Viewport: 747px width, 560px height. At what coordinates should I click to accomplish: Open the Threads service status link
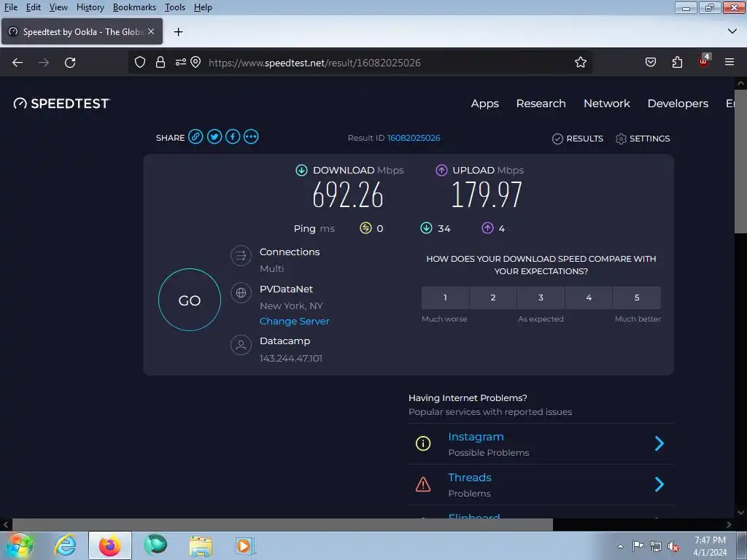[x=470, y=478]
